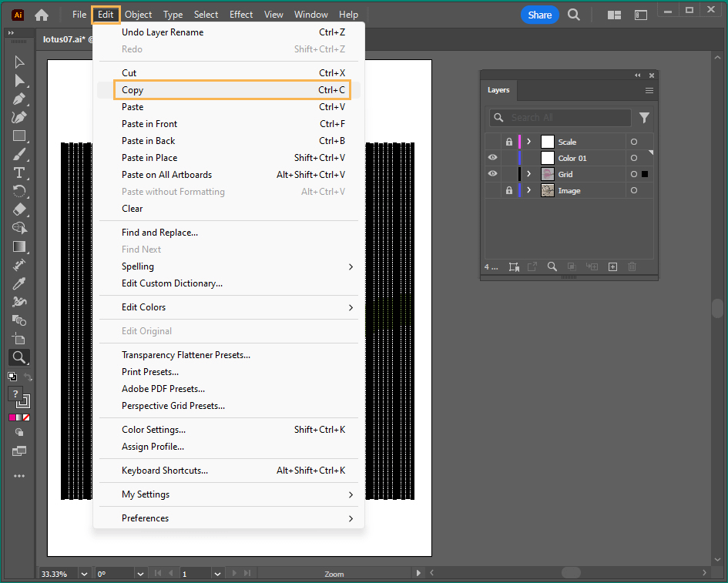Open the Preferences submenu
The image size is (728, 583).
click(x=145, y=518)
